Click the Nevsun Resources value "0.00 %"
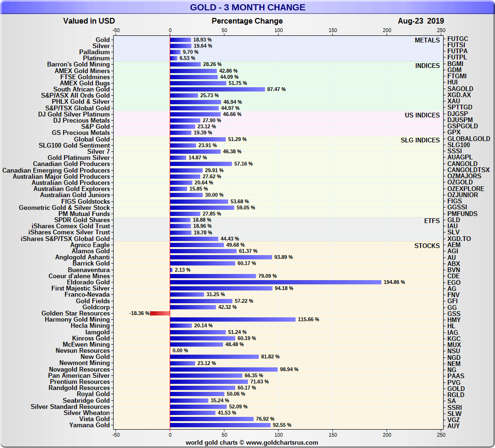 click(180, 350)
